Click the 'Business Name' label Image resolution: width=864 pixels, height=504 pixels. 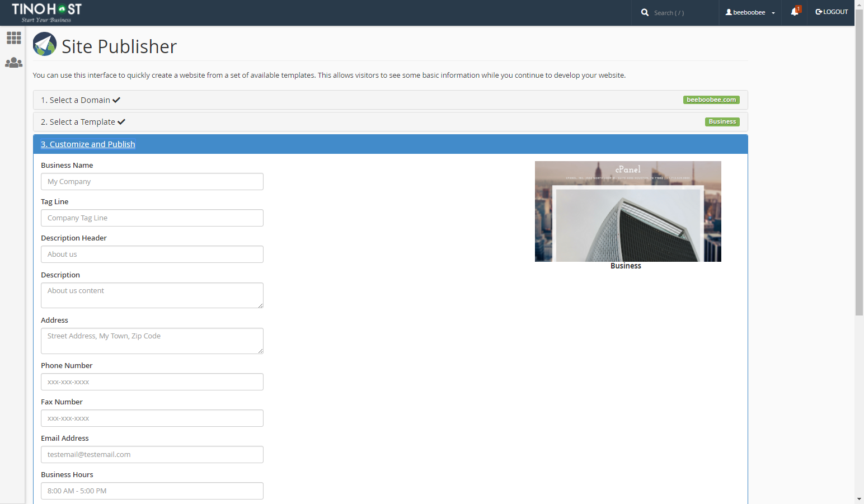[67, 166]
